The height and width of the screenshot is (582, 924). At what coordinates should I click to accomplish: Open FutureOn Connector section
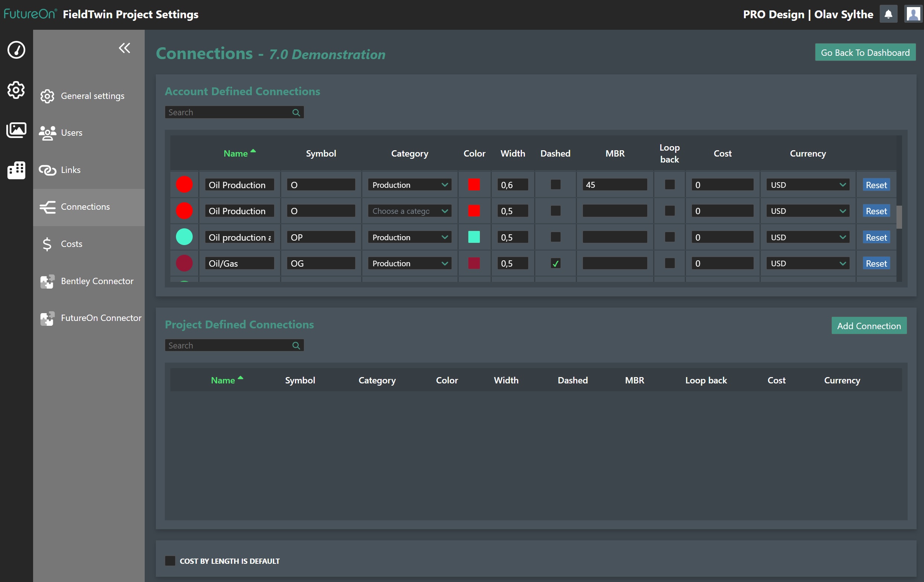click(x=89, y=318)
